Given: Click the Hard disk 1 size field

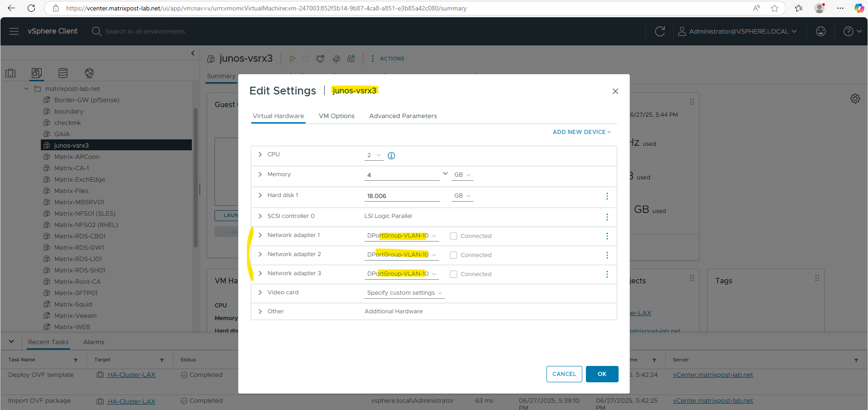Looking at the screenshot, I should pyautogui.click(x=402, y=196).
